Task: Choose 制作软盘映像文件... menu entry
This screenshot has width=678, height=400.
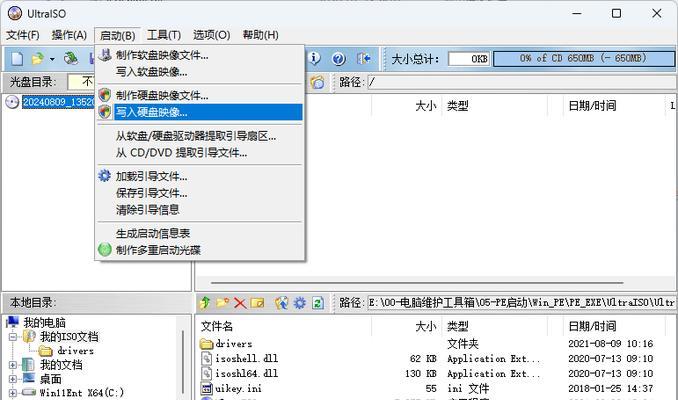Action: (x=199, y=55)
